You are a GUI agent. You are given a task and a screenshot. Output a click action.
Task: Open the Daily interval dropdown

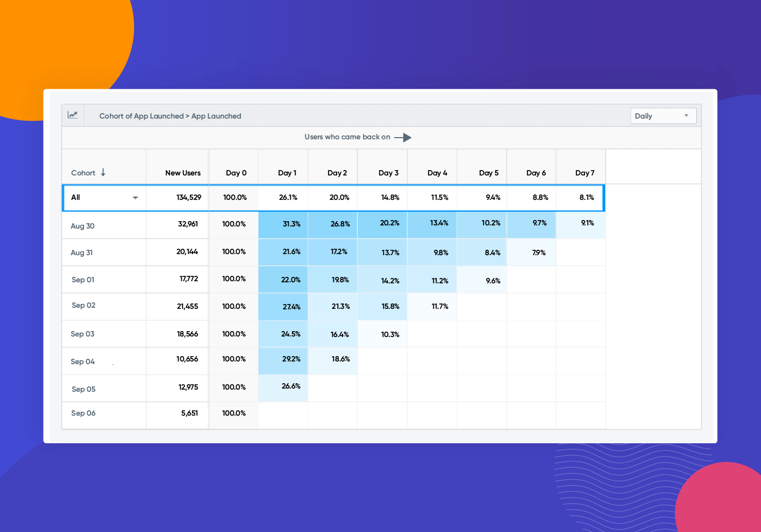663,116
